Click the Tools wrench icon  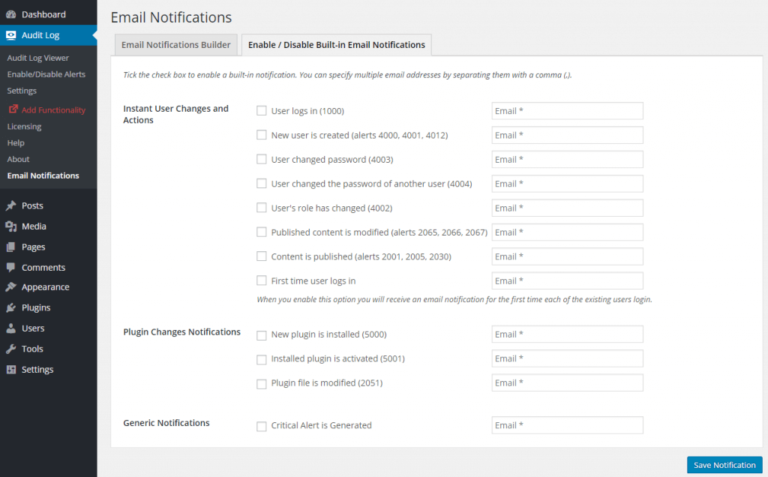point(11,349)
